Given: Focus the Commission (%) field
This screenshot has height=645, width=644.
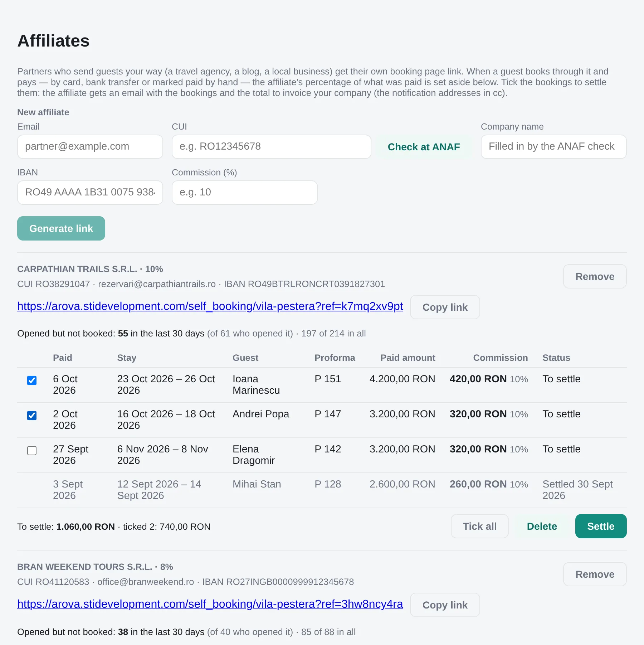Looking at the screenshot, I should (x=244, y=193).
